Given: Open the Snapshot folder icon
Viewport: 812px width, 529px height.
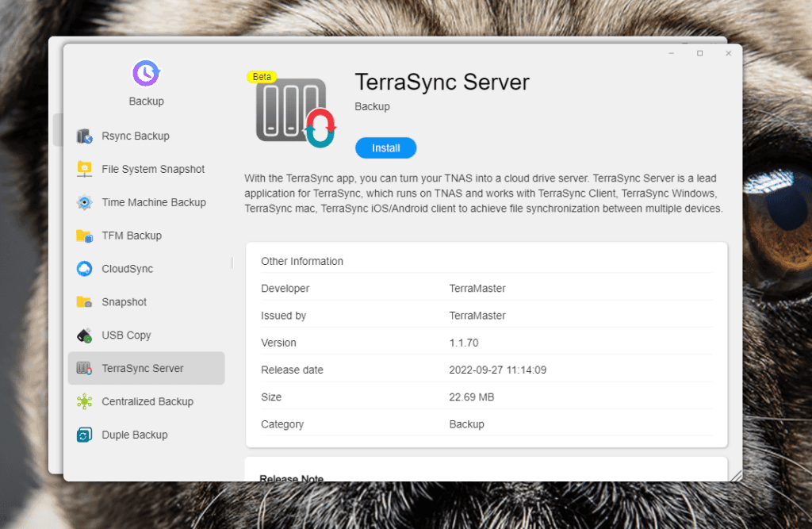Looking at the screenshot, I should click(84, 302).
